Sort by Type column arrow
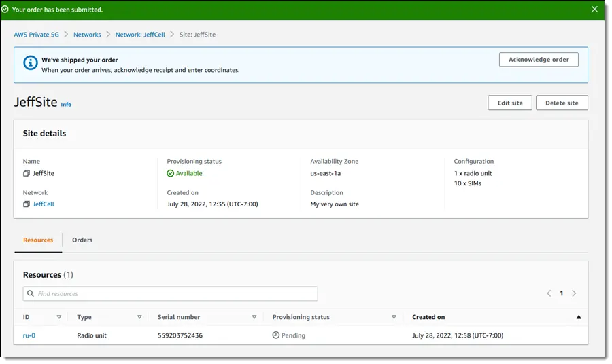This screenshot has width=612, height=364. 139,317
